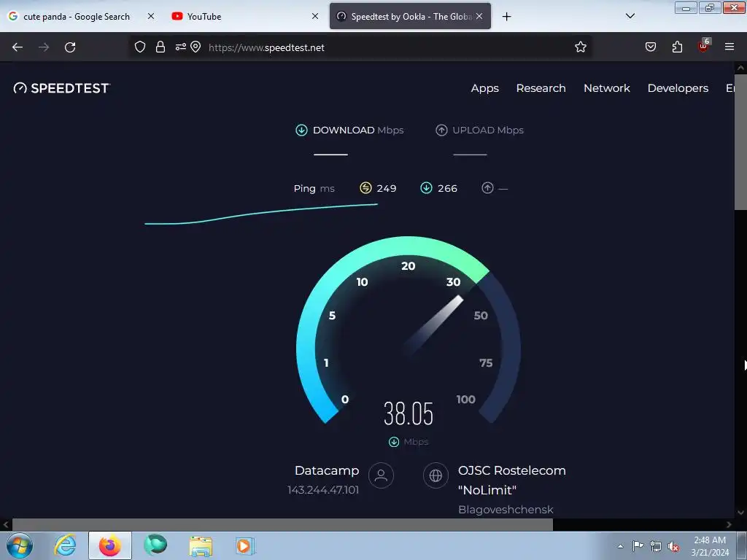Reload the Speedtest page
The height and width of the screenshot is (560, 747).
tap(70, 47)
